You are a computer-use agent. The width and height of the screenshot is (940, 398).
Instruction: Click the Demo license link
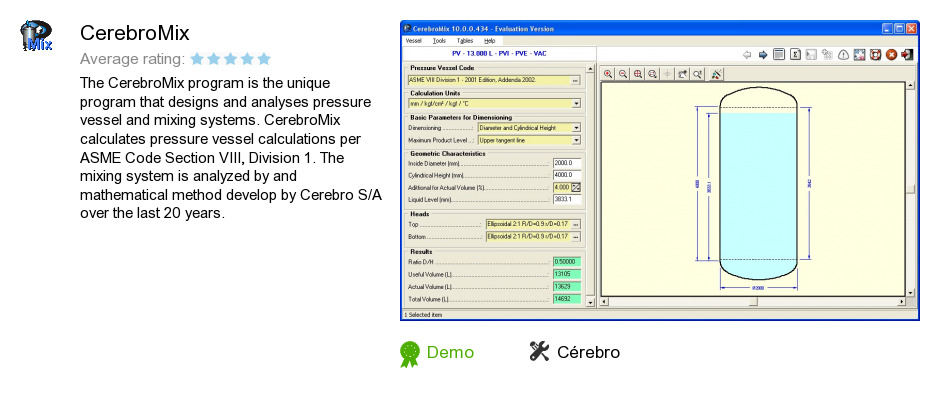(450, 352)
